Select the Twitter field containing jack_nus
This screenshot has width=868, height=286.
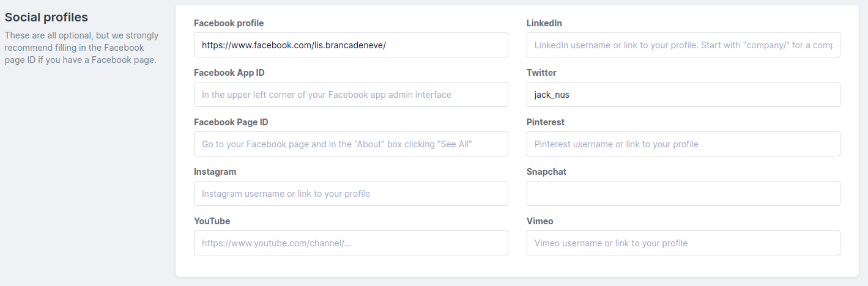tap(683, 95)
